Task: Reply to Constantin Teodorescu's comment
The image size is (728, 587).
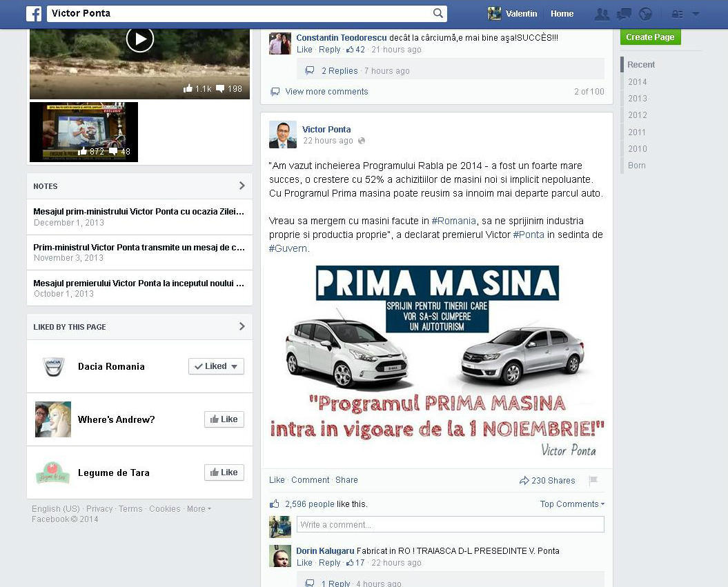Action: pos(329,49)
